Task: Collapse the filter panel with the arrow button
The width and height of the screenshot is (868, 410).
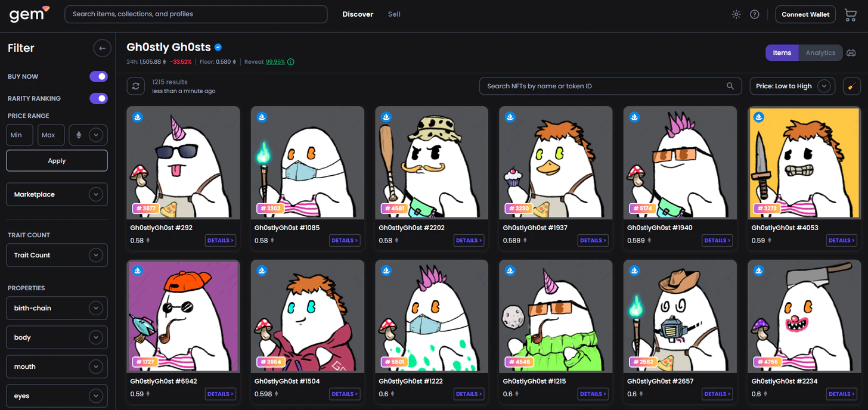Action: [x=102, y=48]
